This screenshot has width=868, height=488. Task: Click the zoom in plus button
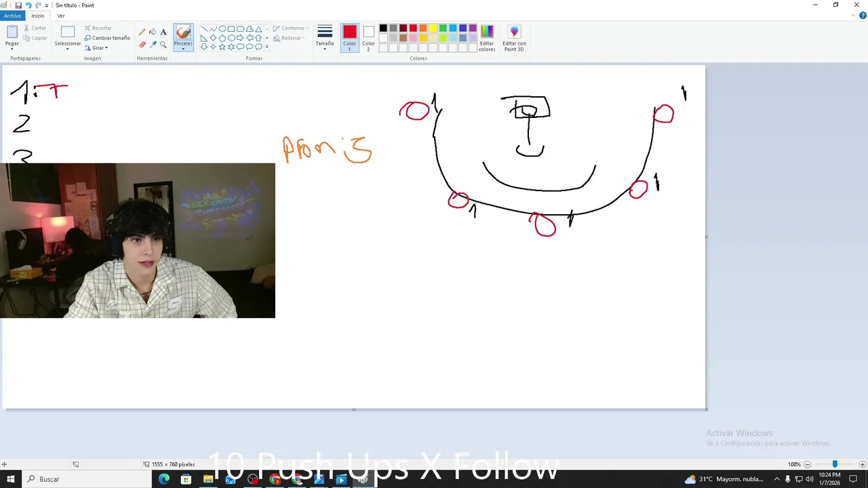point(862,464)
